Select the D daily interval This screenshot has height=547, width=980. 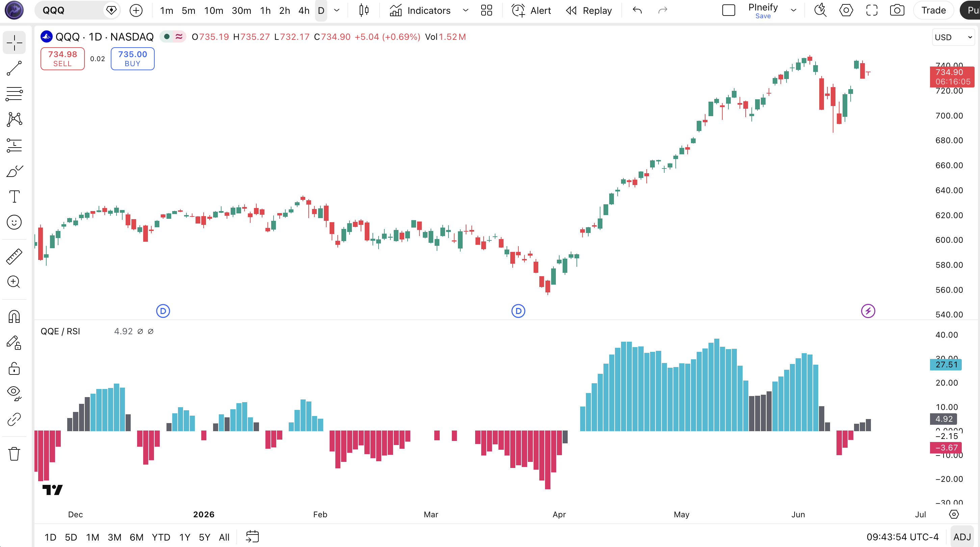pos(321,10)
